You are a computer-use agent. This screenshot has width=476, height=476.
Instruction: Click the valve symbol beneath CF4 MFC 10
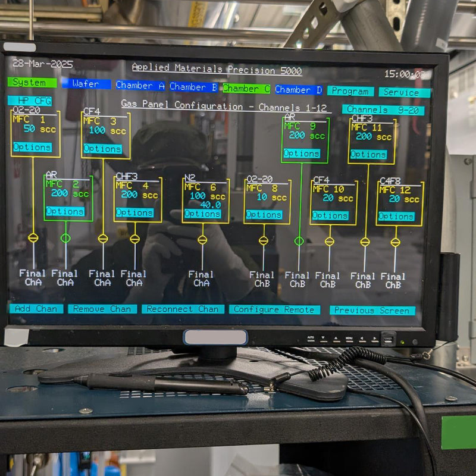click(x=330, y=242)
